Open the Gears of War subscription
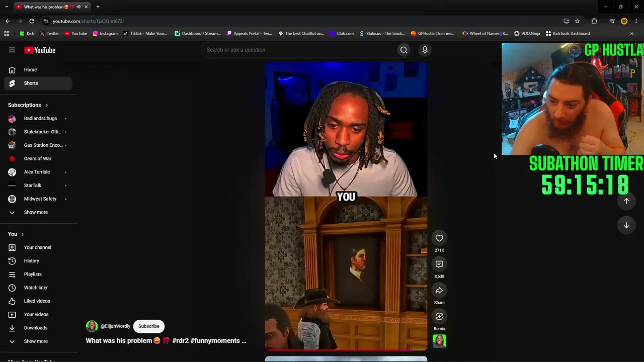Screen dimensions: 644x362 (x=38, y=159)
